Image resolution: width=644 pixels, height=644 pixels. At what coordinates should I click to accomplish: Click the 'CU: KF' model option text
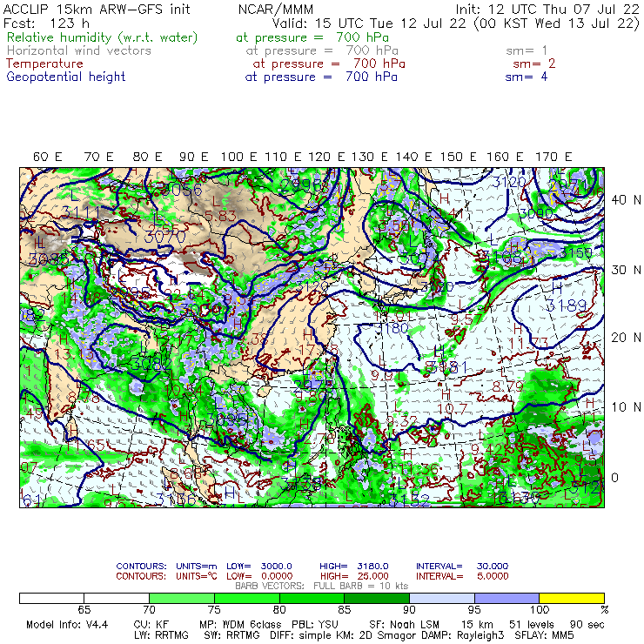(x=151, y=625)
